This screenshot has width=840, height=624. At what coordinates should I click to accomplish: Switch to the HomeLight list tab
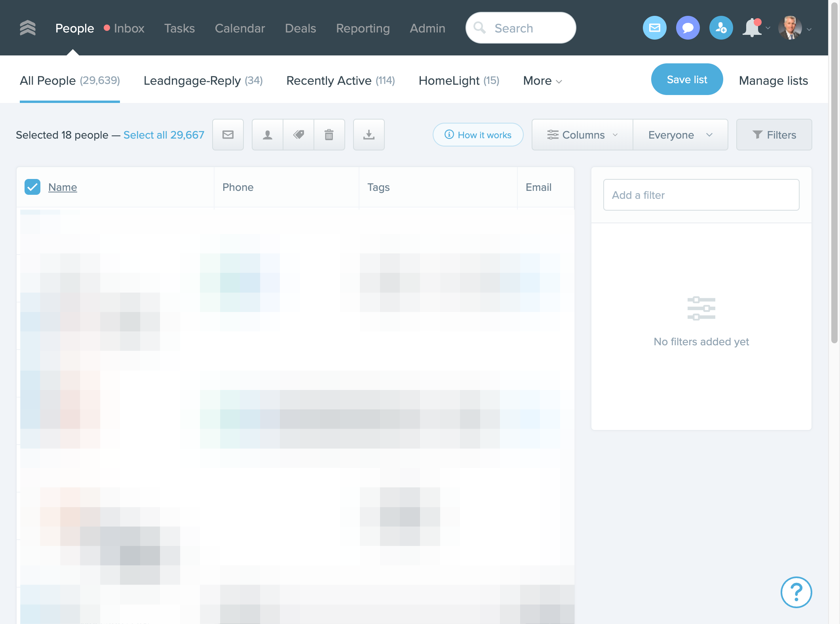pyautogui.click(x=459, y=80)
